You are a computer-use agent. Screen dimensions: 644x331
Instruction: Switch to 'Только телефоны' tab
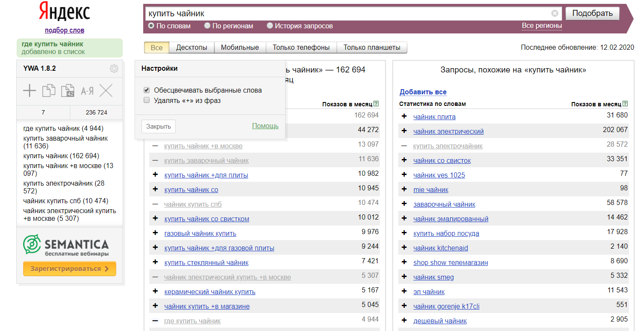[x=301, y=48]
